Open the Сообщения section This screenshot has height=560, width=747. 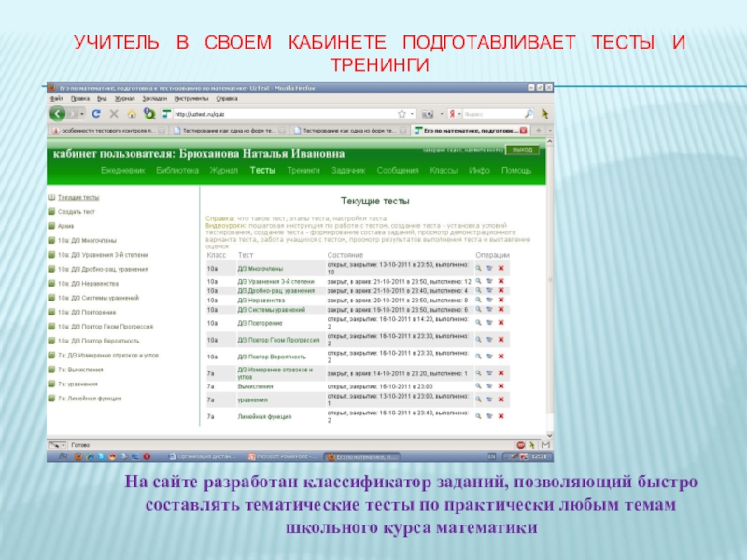398,171
